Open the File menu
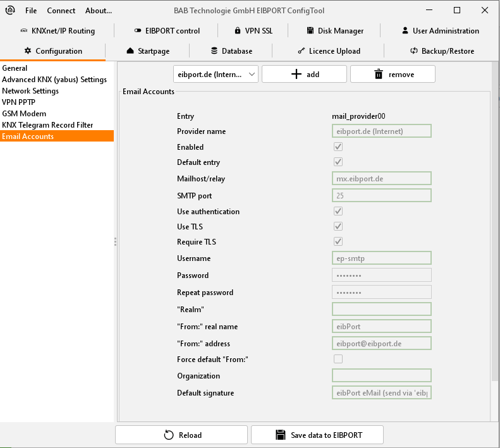Screen dimensions: 500x448 tap(31, 11)
